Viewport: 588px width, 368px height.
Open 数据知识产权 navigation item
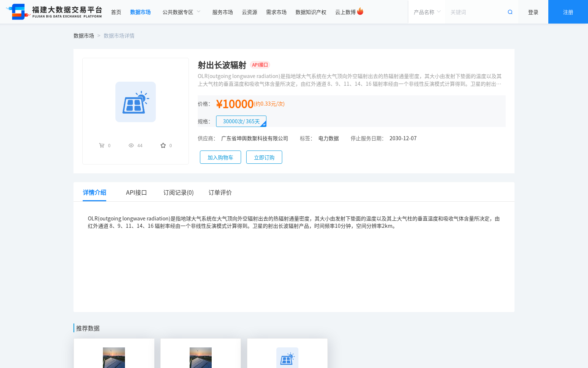tap(311, 12)
